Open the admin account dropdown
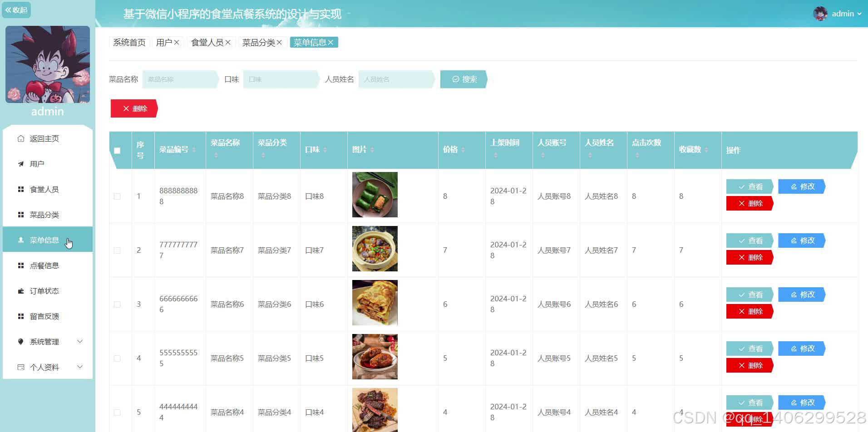Image resolution: width=868 pixels, height=432 pixels. tap(846, 14)
